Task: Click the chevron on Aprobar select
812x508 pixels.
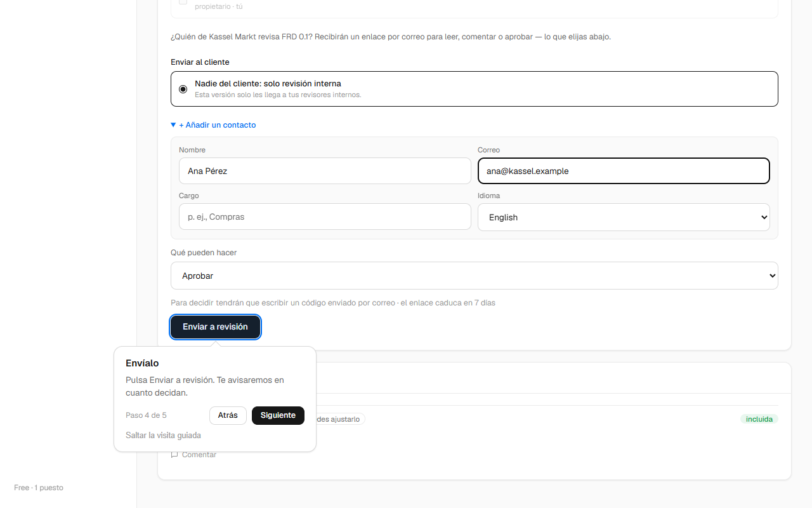Action: 772,276
